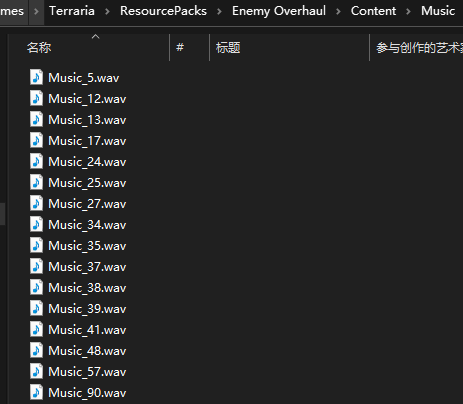The width and height of the screenshot is (463, 404).
Task: Select the file name Music_27.wav
Action: tap(87, 204)
